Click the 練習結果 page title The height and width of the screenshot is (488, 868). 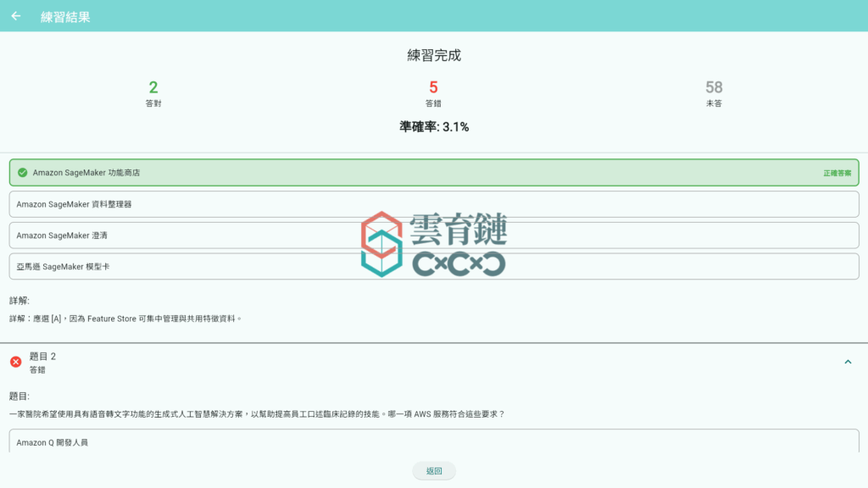coord(65,17)
